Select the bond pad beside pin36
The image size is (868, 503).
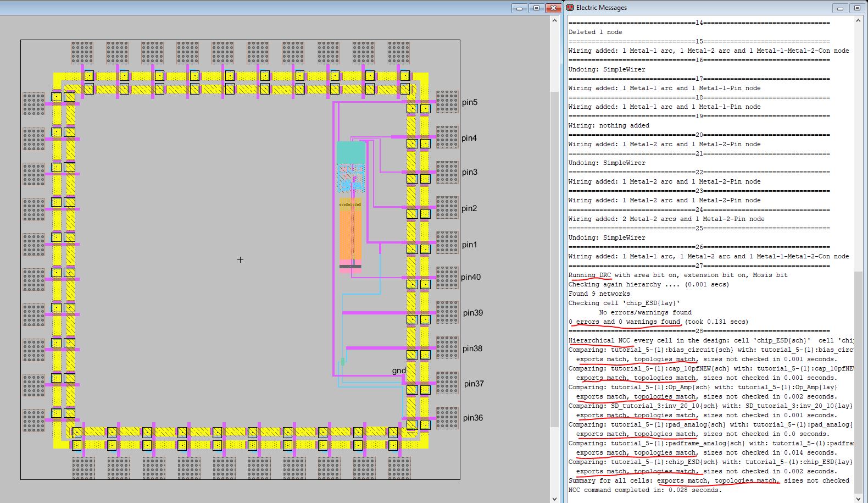pyautogui.click(x=447, y=418)
